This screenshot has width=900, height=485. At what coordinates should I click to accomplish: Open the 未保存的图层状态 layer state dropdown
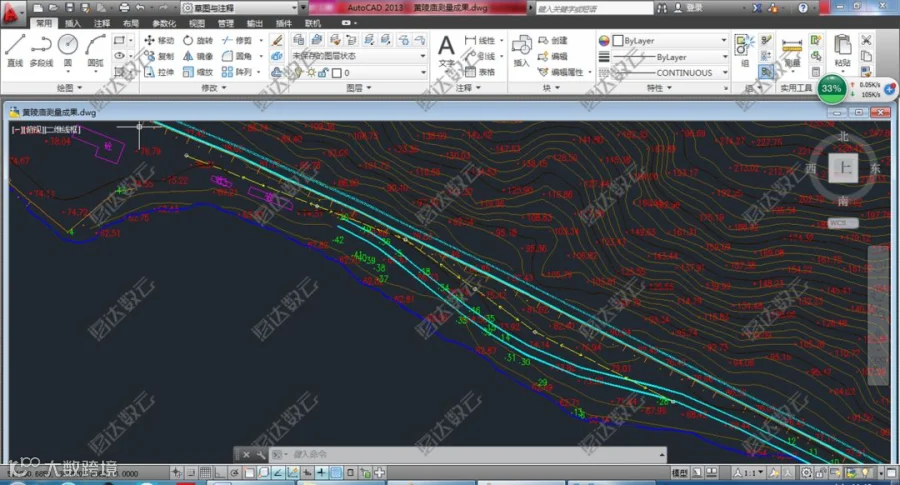coord(359,56)
